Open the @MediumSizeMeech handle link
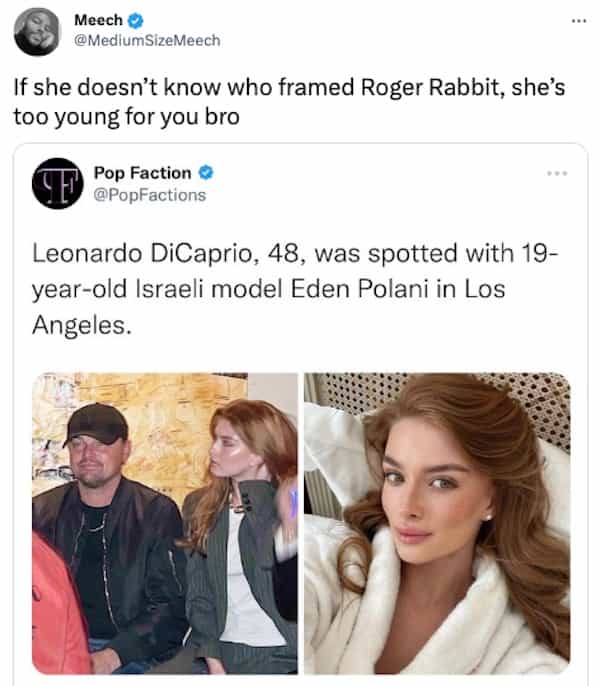The width and height of the screenshot is (600, 686). (x=147, y=40)
